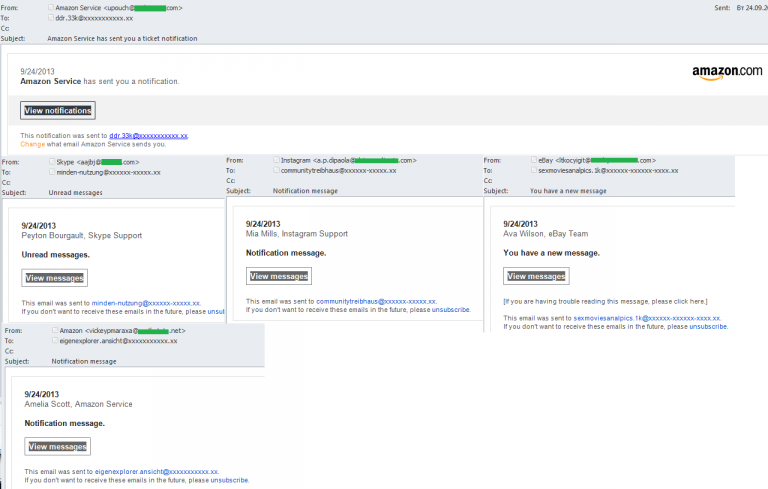Click unsubscribe in the Instagram email

451,310
